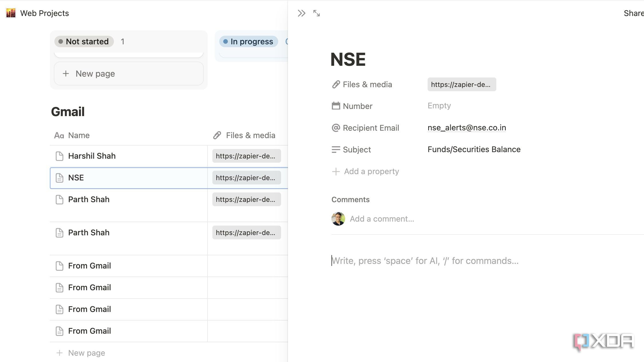Click the paperclip icon in Files & media column header
Viewport: 644px width, 362px height.
pyautogui.click(x=217, y=135)
